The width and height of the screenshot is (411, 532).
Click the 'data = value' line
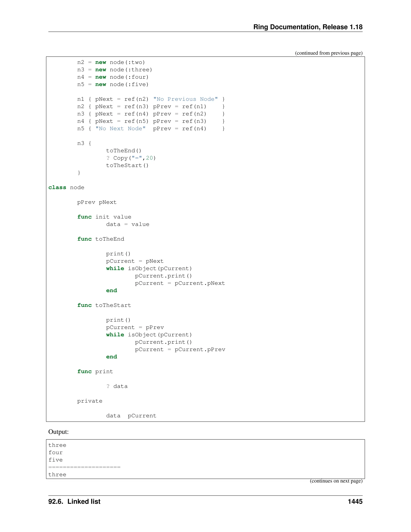(128, 224)
